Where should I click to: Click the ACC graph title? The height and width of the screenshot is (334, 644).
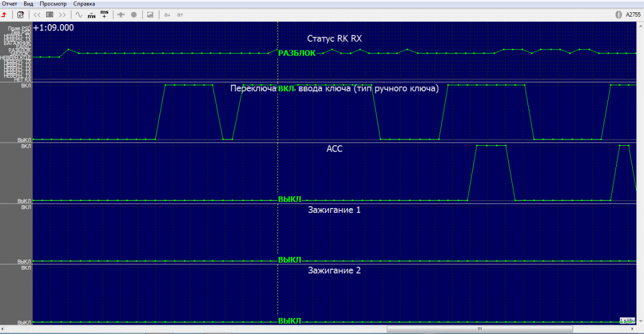point(334,149)
